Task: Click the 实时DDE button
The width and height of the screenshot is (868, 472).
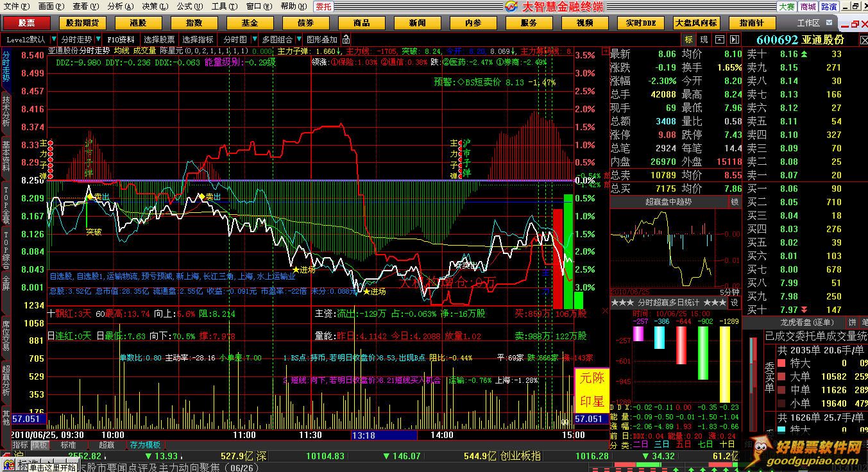Action: (641, 23)
